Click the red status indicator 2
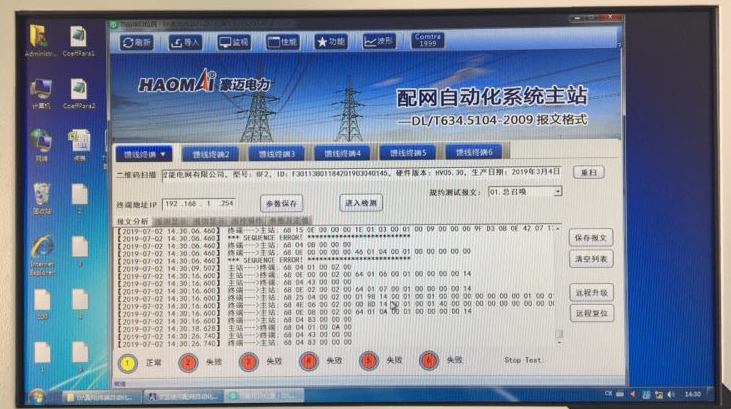This screenshot has height=409, width=731. [186, 361]
